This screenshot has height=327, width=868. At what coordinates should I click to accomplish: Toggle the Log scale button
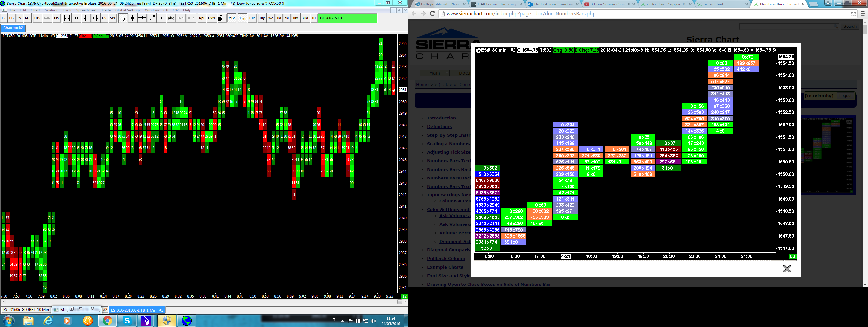coord(243,18)
